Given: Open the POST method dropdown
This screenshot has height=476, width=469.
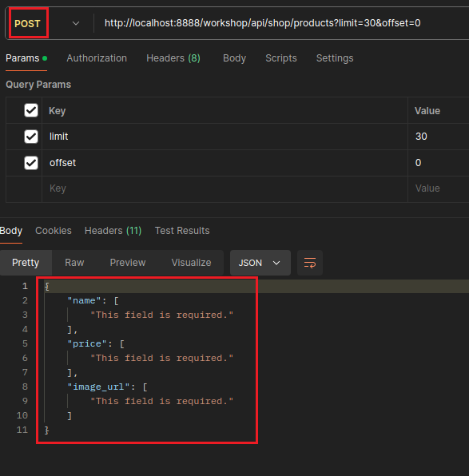Looking at the screenshot, I should [47, 23].
